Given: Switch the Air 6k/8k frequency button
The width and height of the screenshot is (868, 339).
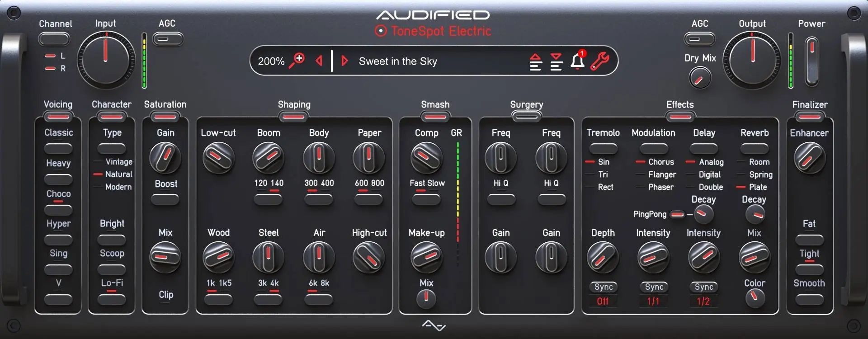Looking at the screenshot, I should 319,299.
